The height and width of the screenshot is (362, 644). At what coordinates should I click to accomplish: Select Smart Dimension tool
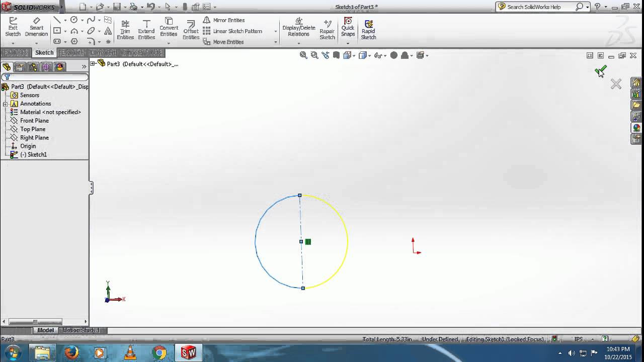[36, 27]
